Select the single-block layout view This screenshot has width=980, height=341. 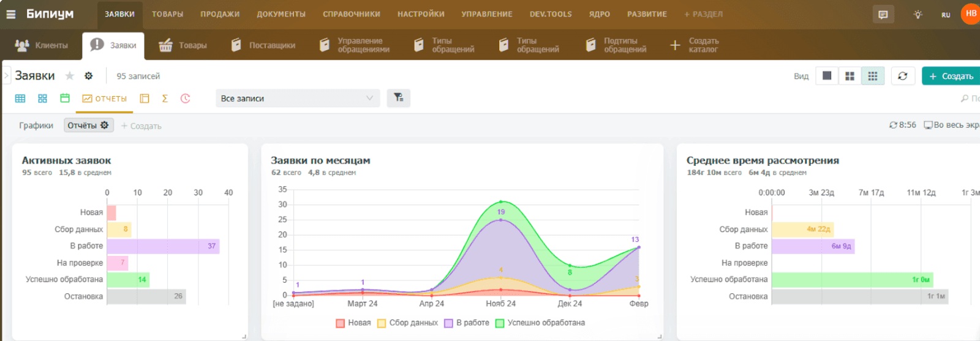tap(827, 76)
